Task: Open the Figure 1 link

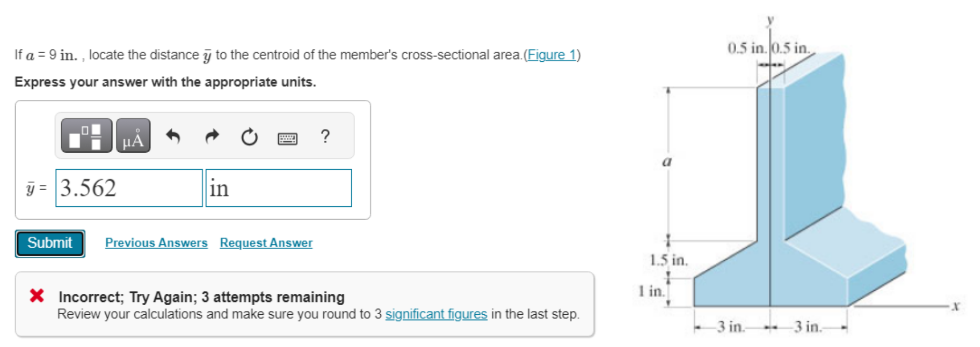Action: point(551,54)
